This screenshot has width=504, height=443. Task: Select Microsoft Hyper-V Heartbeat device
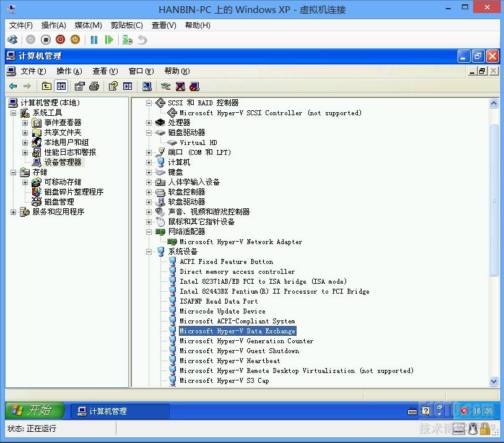tap(230, 361)
